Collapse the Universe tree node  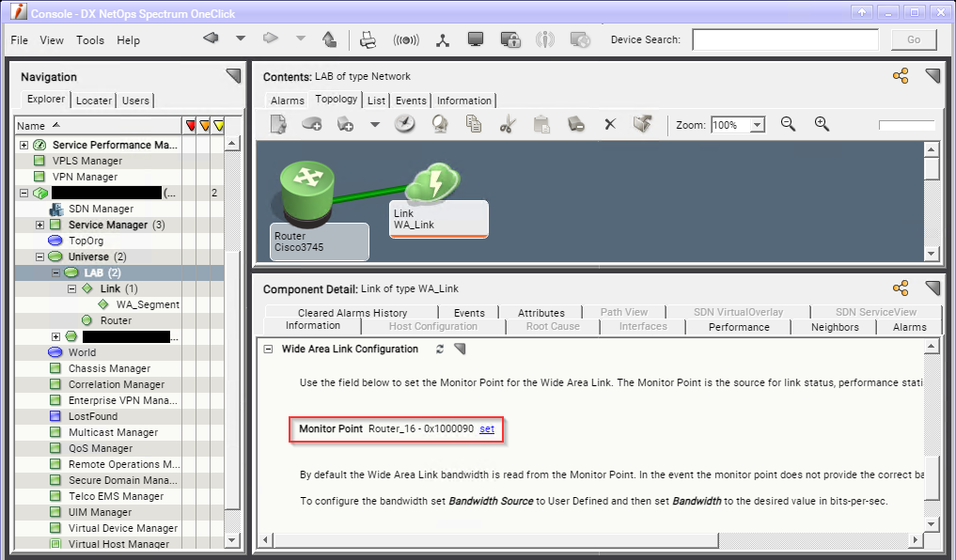39,257
